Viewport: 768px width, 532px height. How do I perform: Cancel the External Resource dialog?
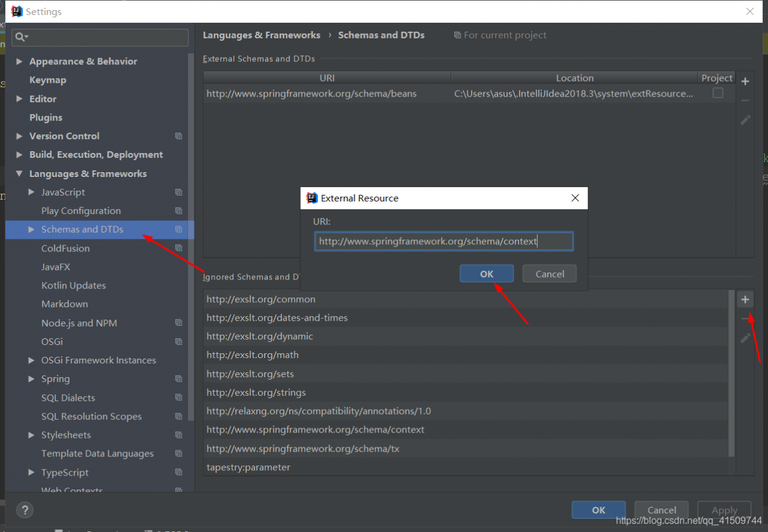point(550,274)
